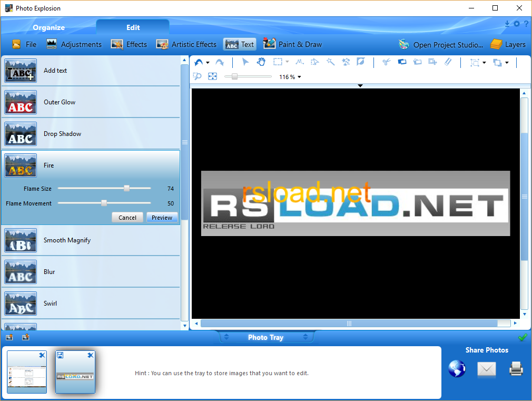This screenshot has height=401, width=532.
Task: Open the Paint & Draw menu
Action: 292,44
